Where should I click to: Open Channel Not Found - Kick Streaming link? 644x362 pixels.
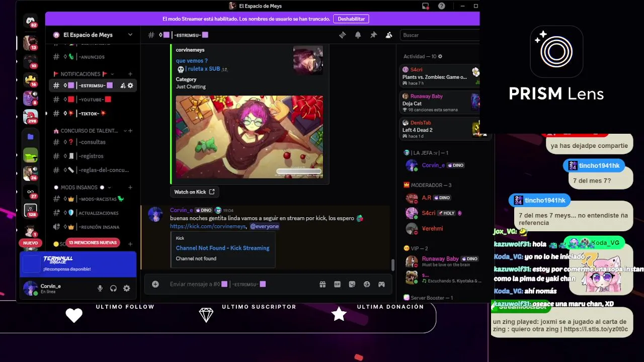point(222,248)
